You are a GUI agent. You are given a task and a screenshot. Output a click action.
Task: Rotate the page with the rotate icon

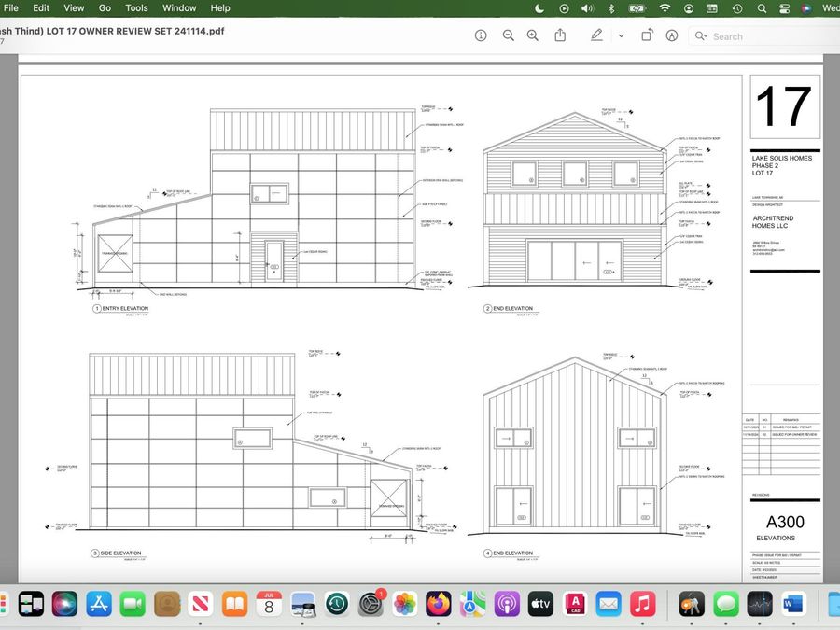click(x=647, y=35)
